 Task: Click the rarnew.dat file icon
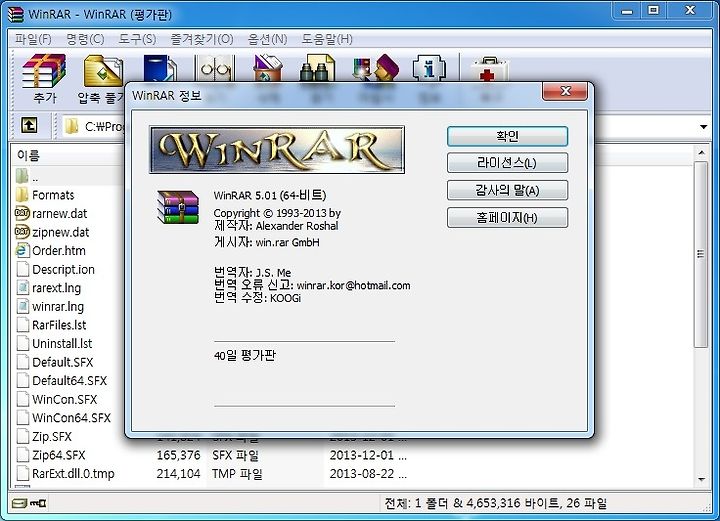click(x=22, y=213)
